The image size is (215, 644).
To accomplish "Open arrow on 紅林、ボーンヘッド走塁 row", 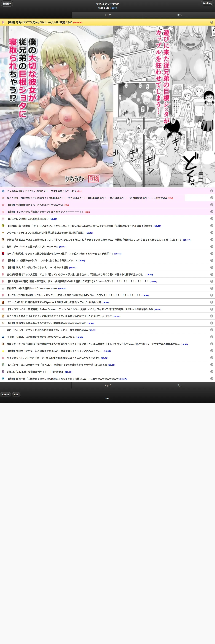I will pyautogui.click(x=212, y=246).
